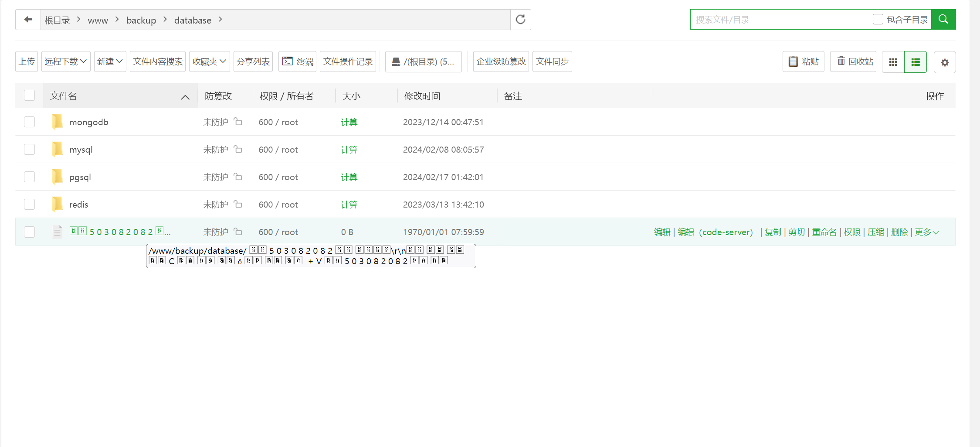Image resolution: width=980 pixels, height=447 pixels.
Task: Click 复制 copy link on file row
Action: tap(773, 232)
